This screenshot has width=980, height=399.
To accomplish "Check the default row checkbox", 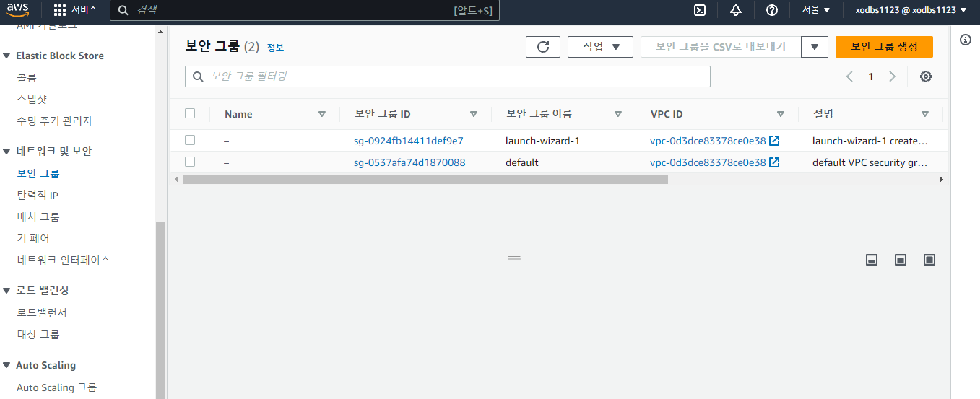I will click(190, 162).
